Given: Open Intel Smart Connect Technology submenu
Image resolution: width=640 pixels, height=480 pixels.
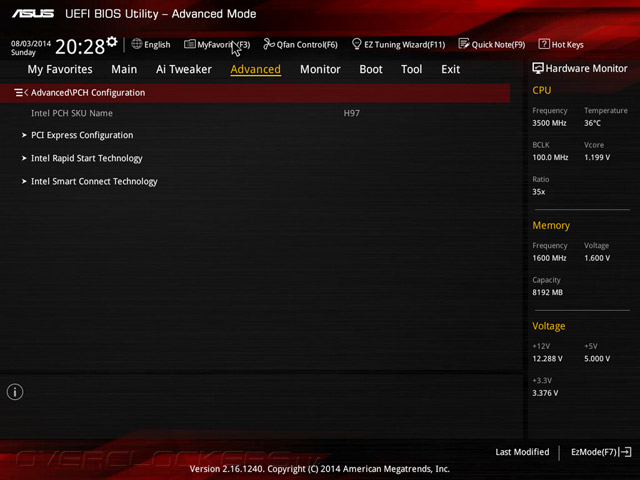Looking at the screenshot, I should click(x=94, y=182).
